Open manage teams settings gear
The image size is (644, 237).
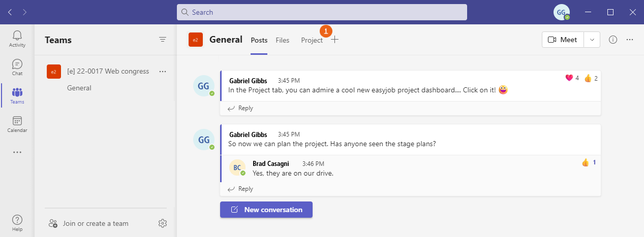[x=163, y=223]
